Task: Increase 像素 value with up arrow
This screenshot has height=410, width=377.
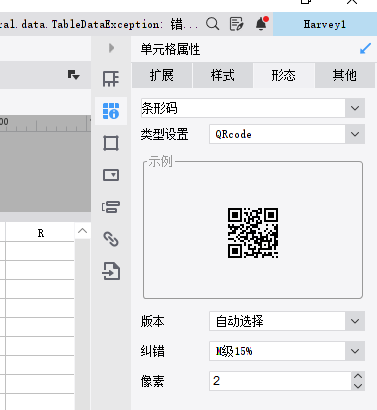Action: [x=358, y=376]
